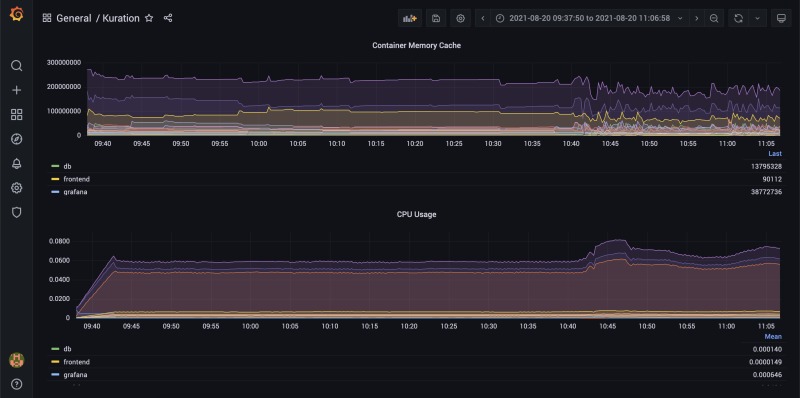Click the frontend mean value 0.0000149
800x398 pixels.
(x=766, y=362)
